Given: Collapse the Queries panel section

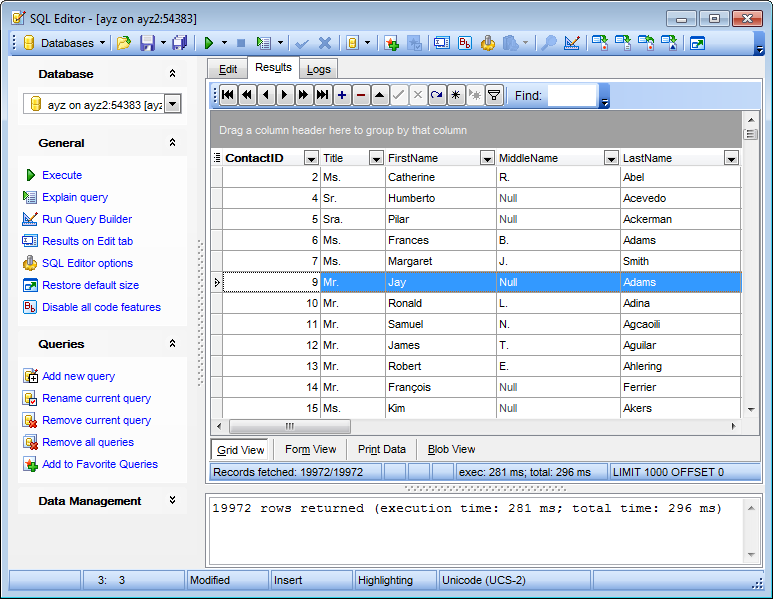Looking at the screenshot, I should (173, 343).
